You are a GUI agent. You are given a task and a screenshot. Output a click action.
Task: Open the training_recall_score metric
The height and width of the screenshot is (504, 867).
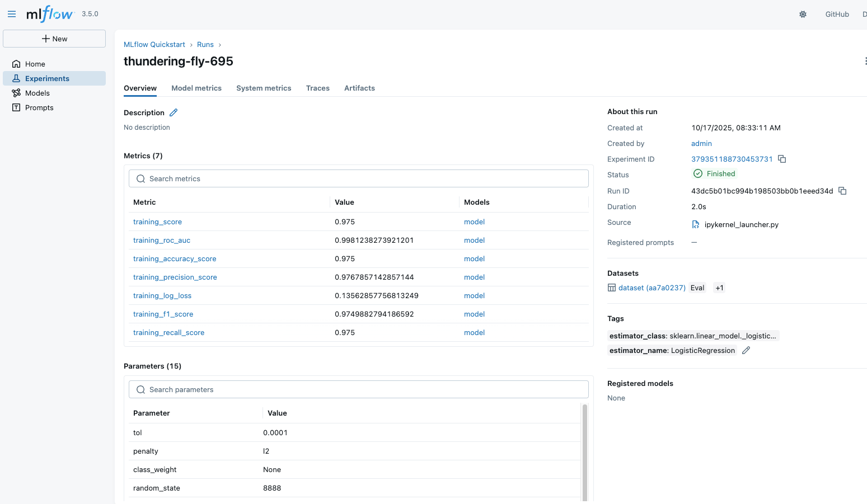[168, 332]
